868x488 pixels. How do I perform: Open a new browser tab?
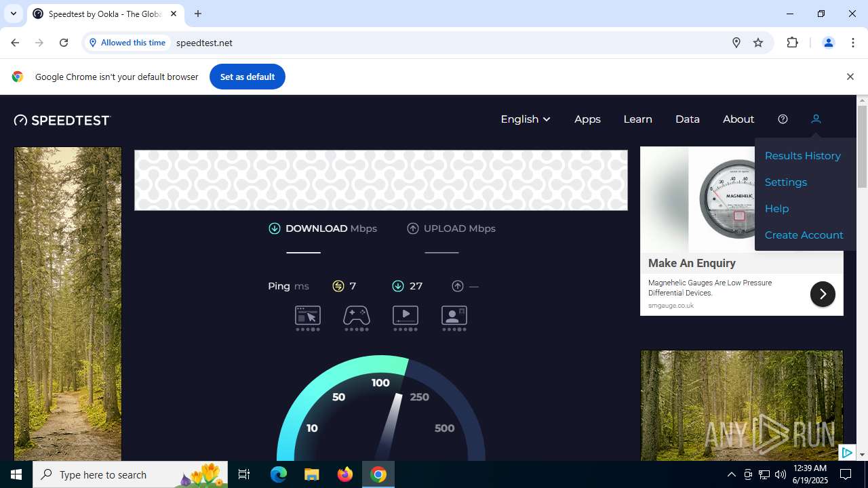pyautogui.click(x=198, y=14)
